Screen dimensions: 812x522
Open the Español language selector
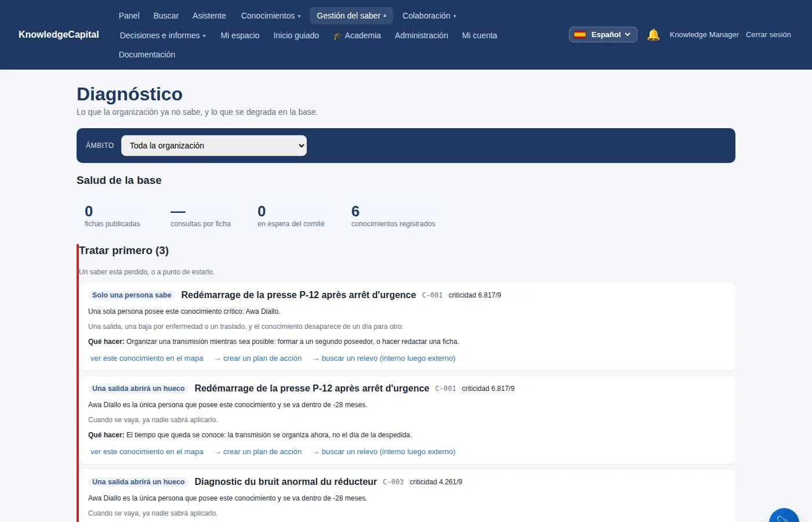(603, 35)
